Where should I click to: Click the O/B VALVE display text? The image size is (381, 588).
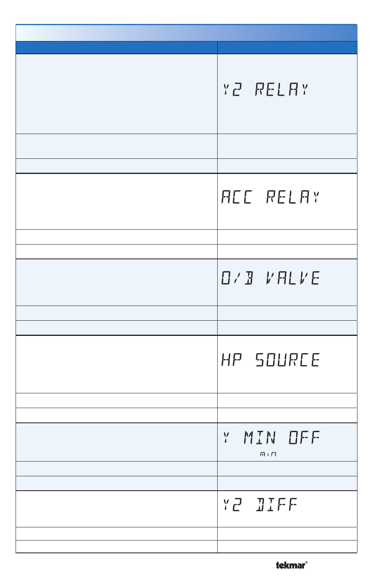(x=271, y=278)
